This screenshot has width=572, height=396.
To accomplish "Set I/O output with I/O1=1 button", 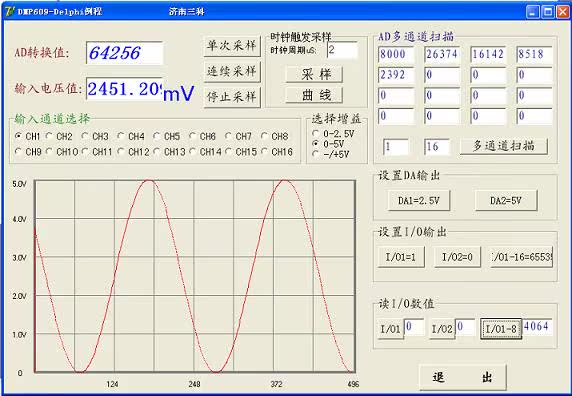I will point(401,257).
